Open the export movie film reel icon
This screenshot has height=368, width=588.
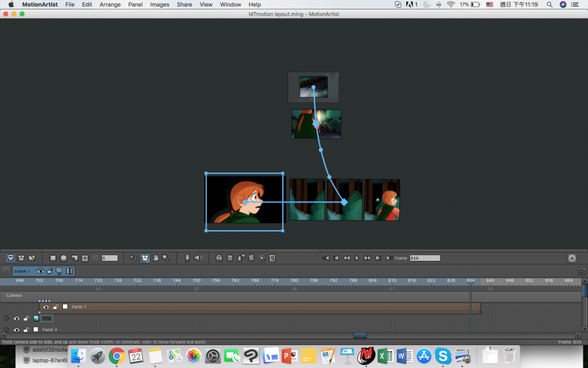coord(262,258)
